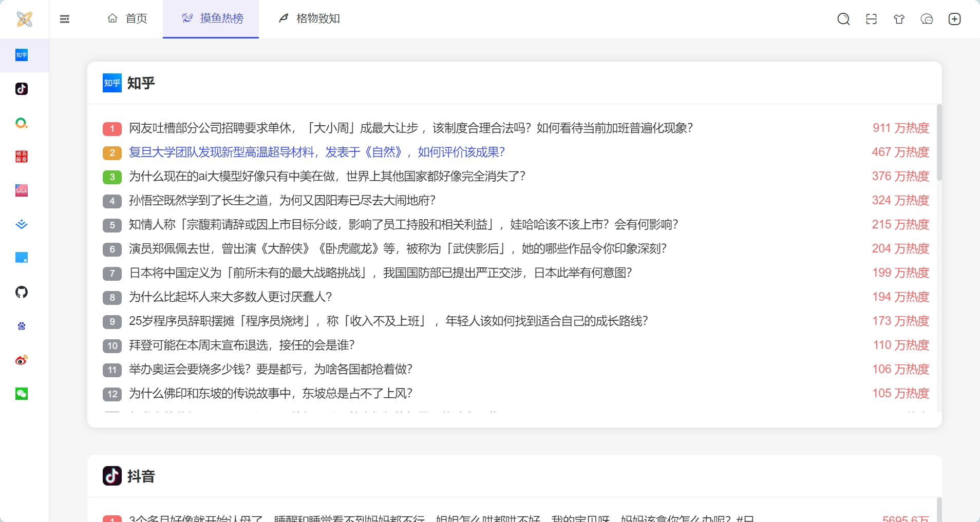Click the 知乎 card title text
This screenshot has height=522, width=980.
(x=141, y=83)
